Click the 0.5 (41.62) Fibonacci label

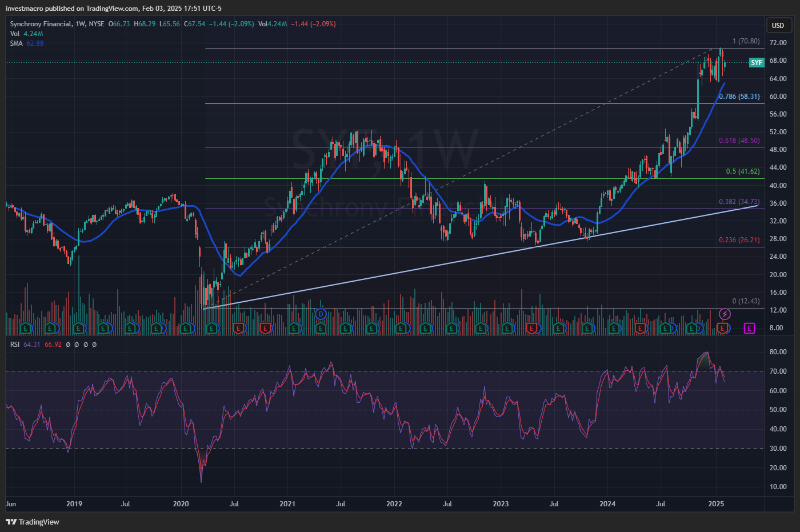tap(742, 171)
